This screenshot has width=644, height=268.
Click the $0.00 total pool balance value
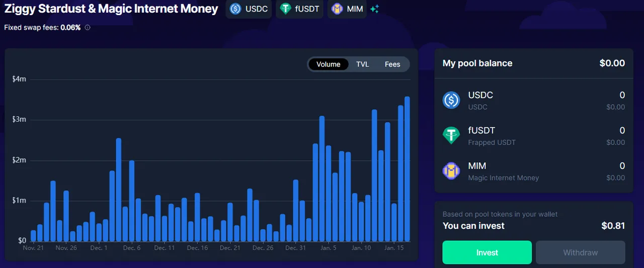[x=612, y=63]
